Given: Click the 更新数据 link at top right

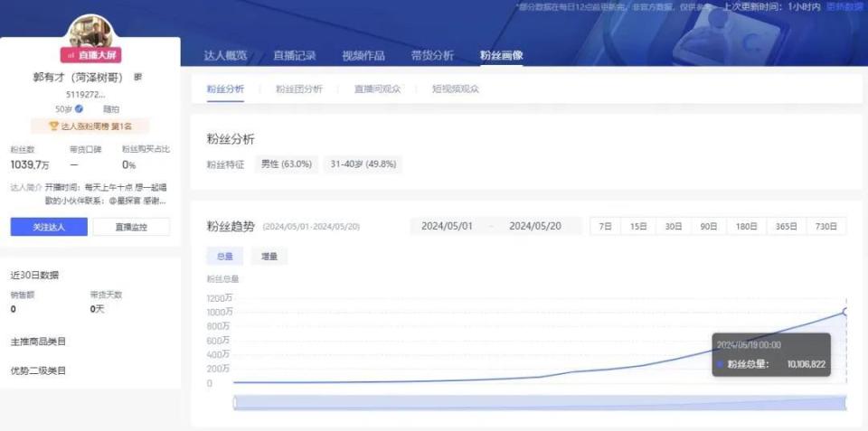Looking at the screenshot, I should [844, 6].
